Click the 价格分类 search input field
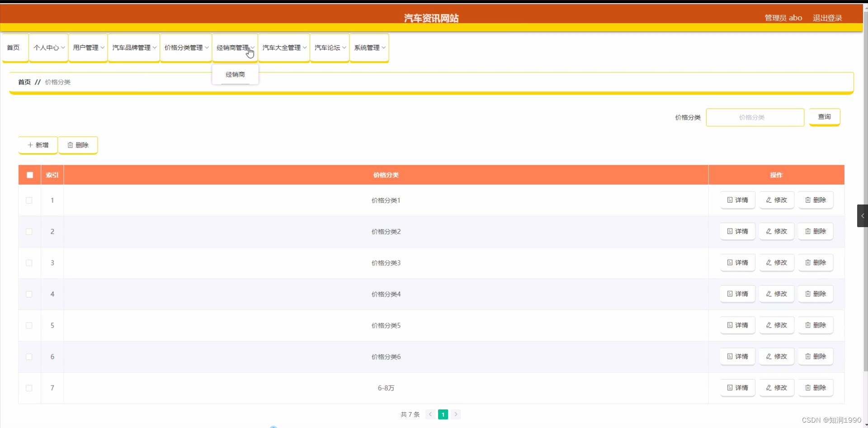Screen dimensions: 868x428 (x=755, y=117)
